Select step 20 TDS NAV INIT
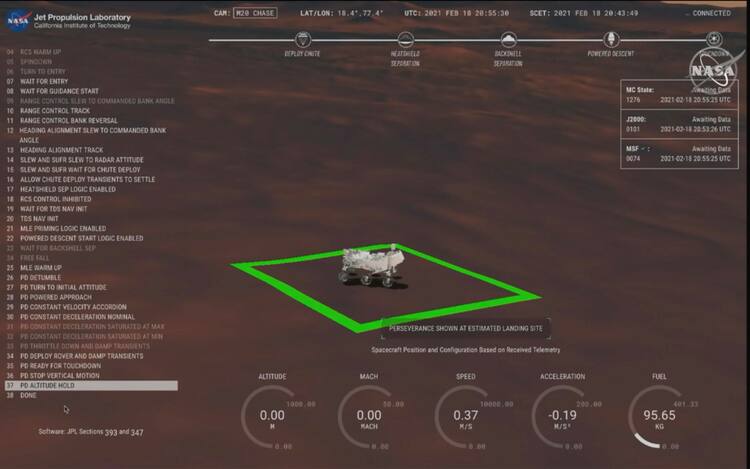This screenshot has width=750, height=469. point(33,218)
